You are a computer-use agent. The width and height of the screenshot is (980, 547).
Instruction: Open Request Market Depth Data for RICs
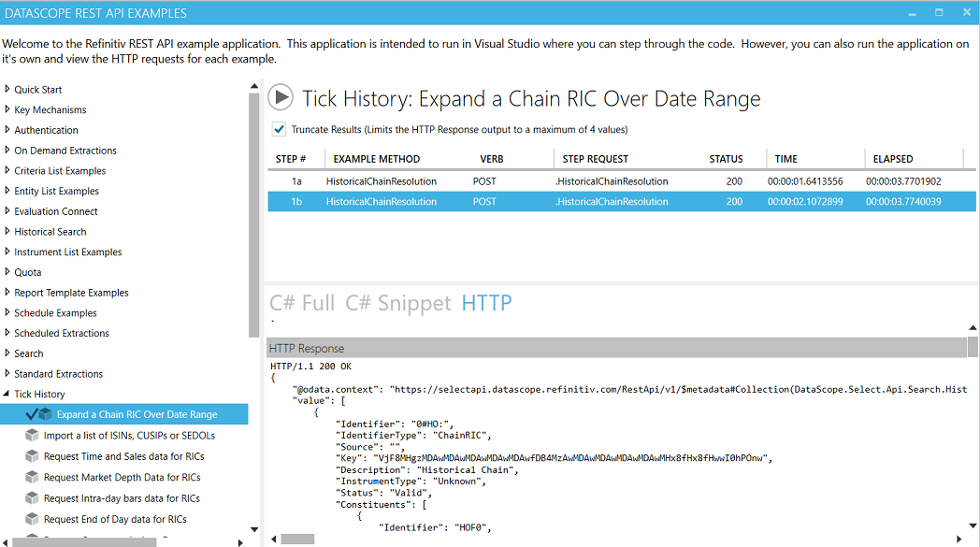point(122,477)
